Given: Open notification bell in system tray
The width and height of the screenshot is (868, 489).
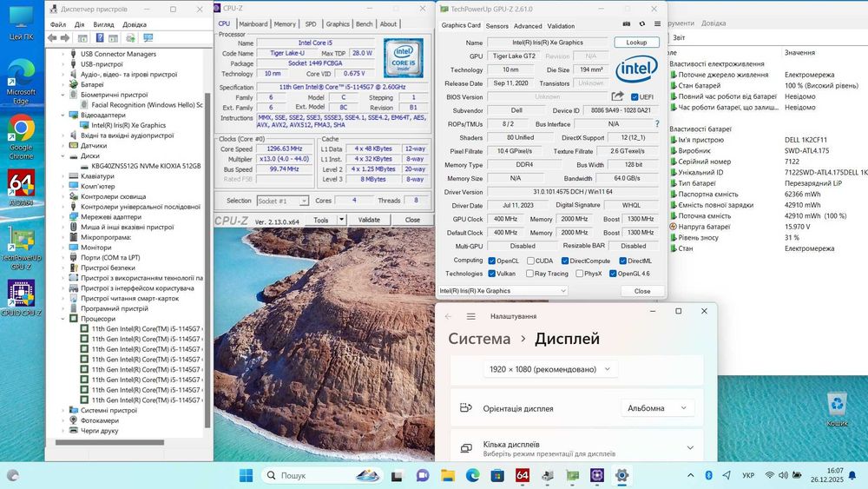Looking at the screenshot, I should pos(852,475).
